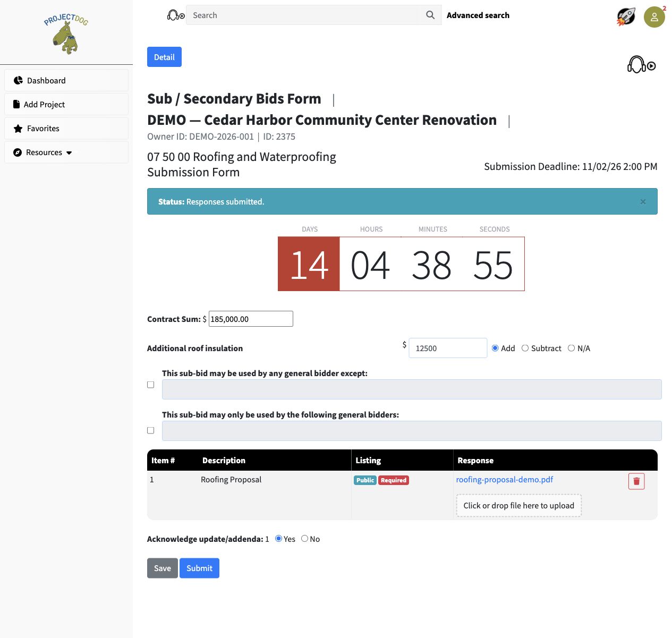Choose Yes for acknowledge addenda
The width and height of the screenshot is (672, 638).
point(278,539)
